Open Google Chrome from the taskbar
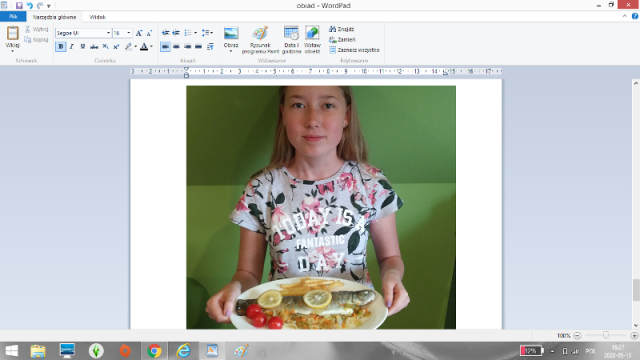 pyautogui.click(x=154, y=351)
